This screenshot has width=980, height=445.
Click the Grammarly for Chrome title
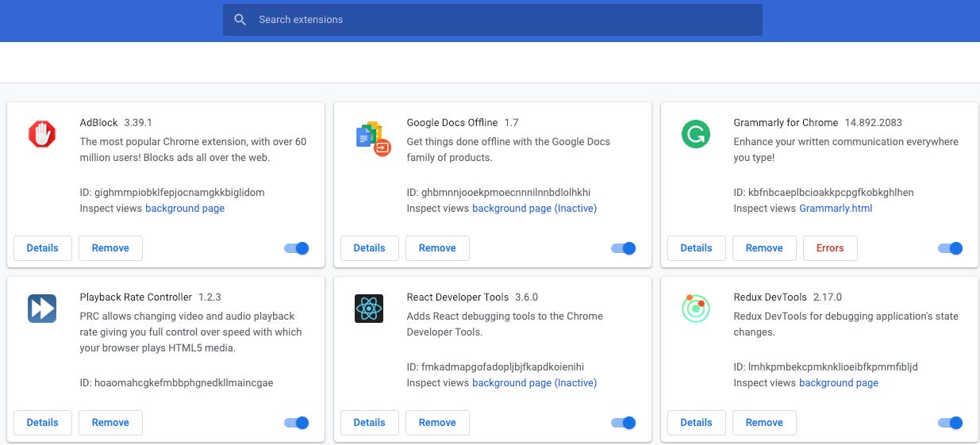tap(786, 123)
